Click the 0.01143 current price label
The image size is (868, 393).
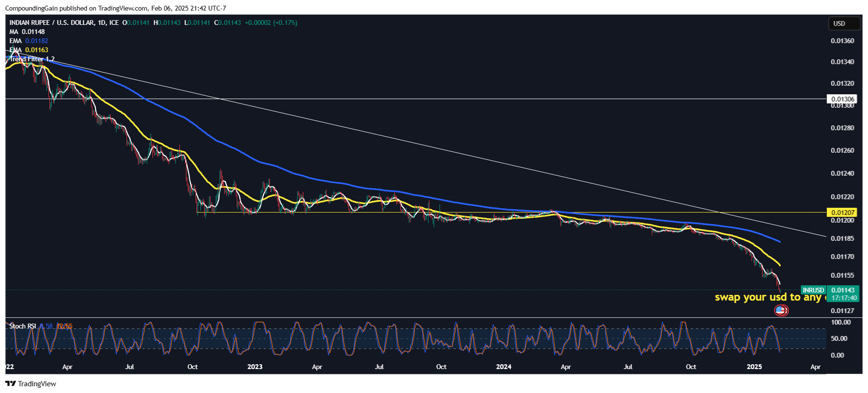pyautogui.click(x=843, y=290)
